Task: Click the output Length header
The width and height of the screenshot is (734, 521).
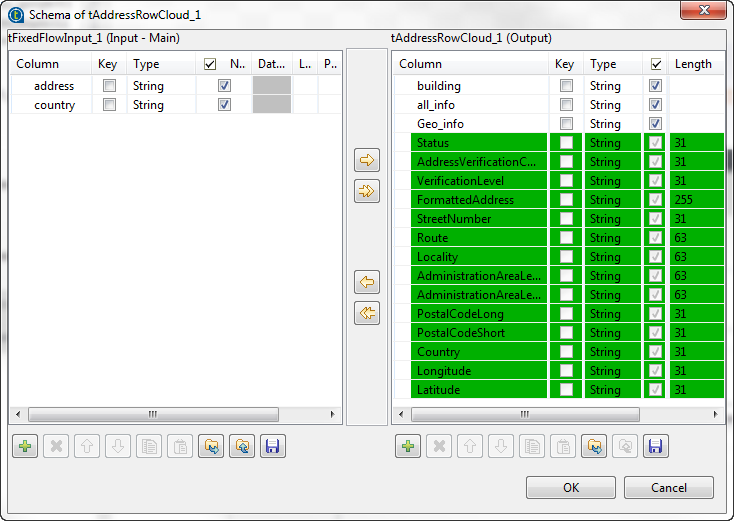Action: [x=697, y=64]
